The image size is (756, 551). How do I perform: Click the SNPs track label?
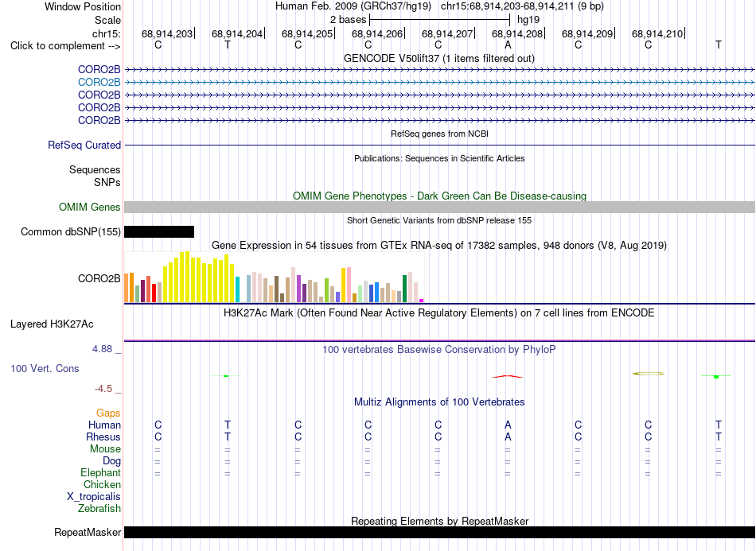(x=107, y=183)
